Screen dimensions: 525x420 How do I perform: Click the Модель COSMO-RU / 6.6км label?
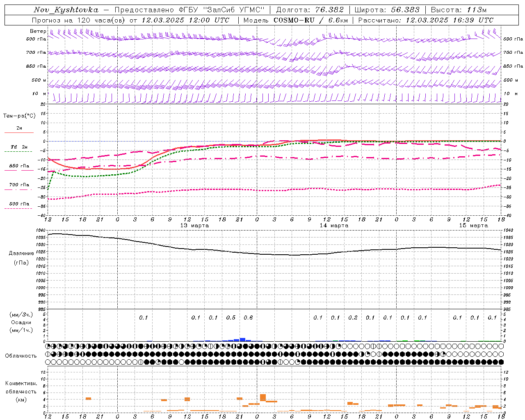click(x=296, y=20)
